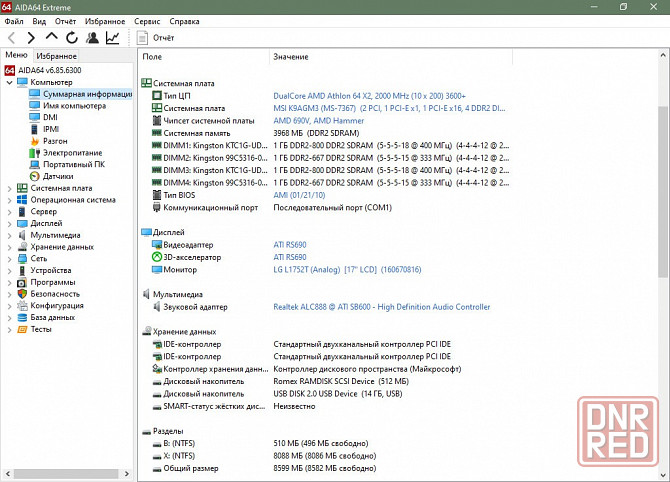Open the DualCore AMD Athlon 64 X2 link

[x=369, y=96]
